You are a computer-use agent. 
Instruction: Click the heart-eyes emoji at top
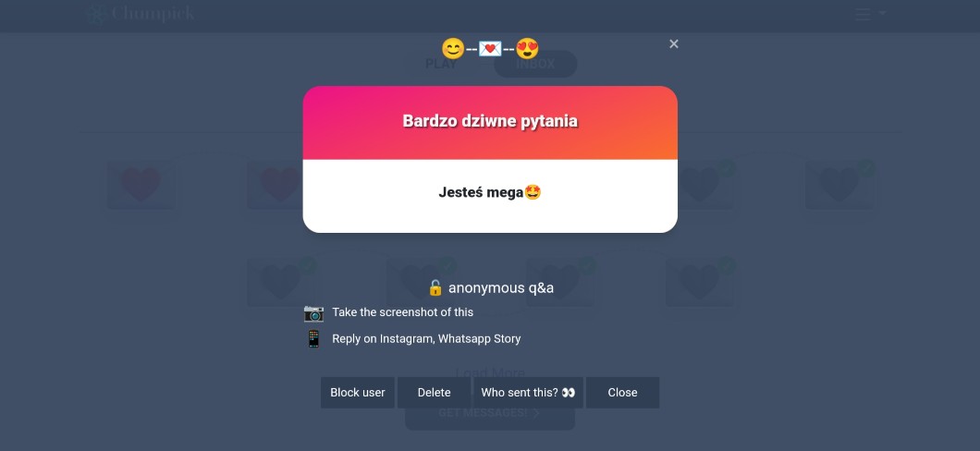[527, 49]
